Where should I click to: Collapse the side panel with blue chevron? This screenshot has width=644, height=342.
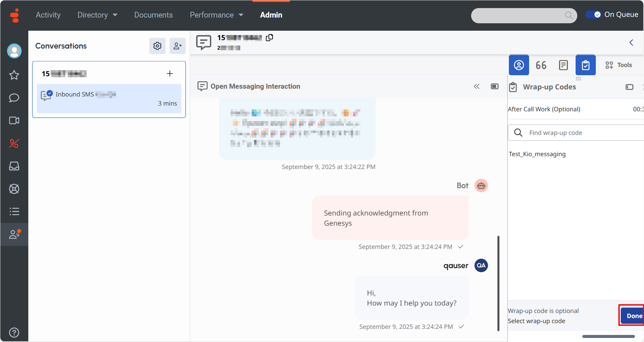pyautogui.click(x=631, y=42)
